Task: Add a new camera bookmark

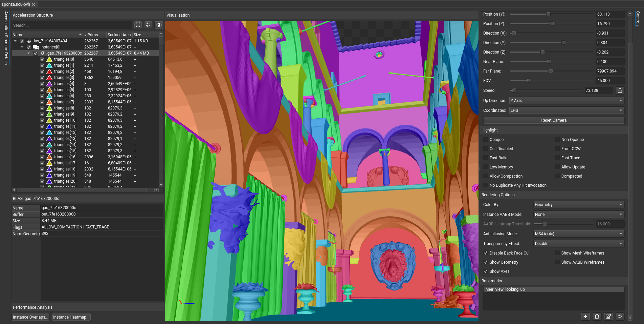Action: pos(585,317)
